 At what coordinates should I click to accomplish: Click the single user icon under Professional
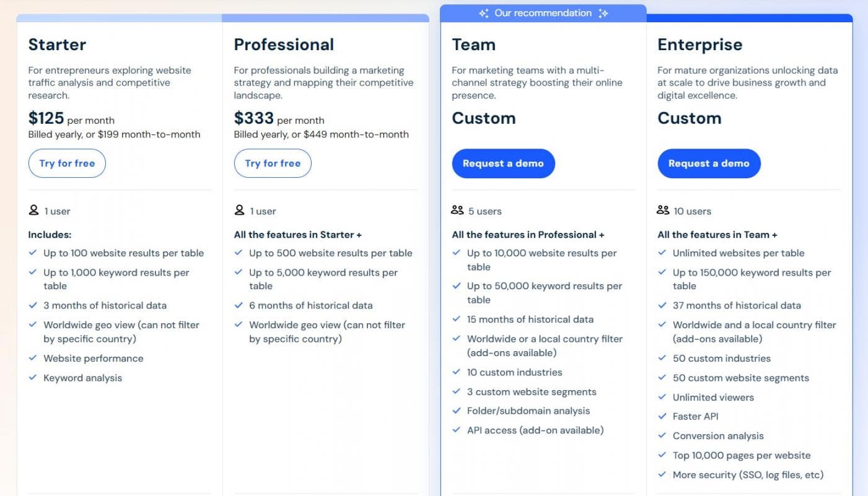[x=239, y=211]
